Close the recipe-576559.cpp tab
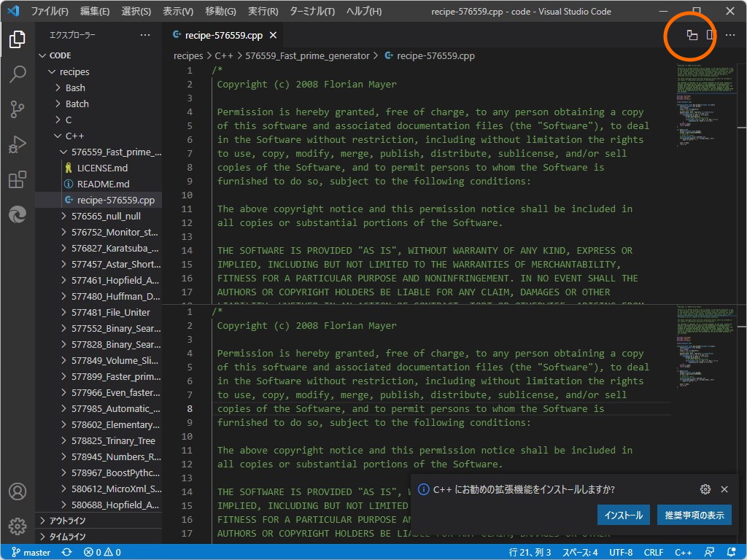The height and width of the screenshot is (560, 747). point(273,35)
